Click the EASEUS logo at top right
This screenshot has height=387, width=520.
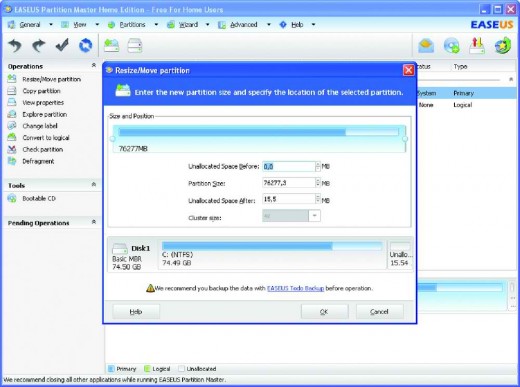click(x=492, y=25)
